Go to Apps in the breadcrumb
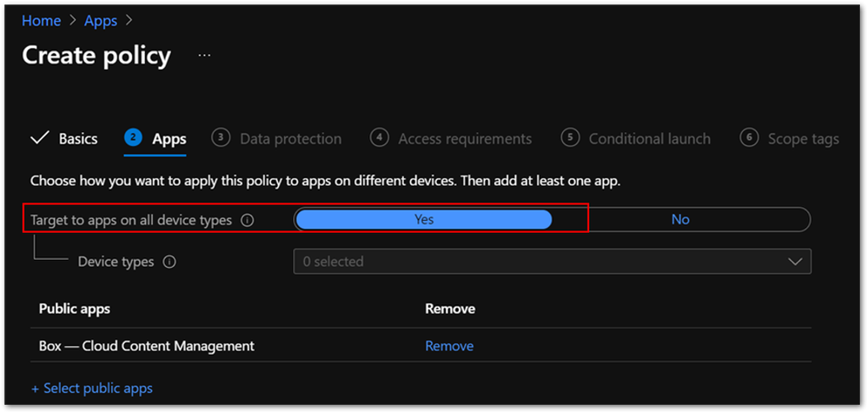The height and width of the screenshot is (413, 868). [101, 21]
